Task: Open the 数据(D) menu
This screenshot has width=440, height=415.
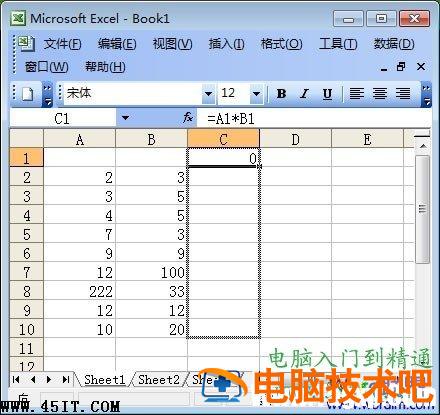Action: (x=394, y=44)
